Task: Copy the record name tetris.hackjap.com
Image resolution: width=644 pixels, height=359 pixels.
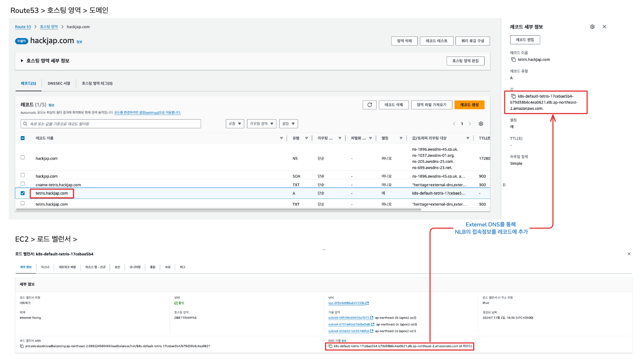Action: tap(513, 60)
